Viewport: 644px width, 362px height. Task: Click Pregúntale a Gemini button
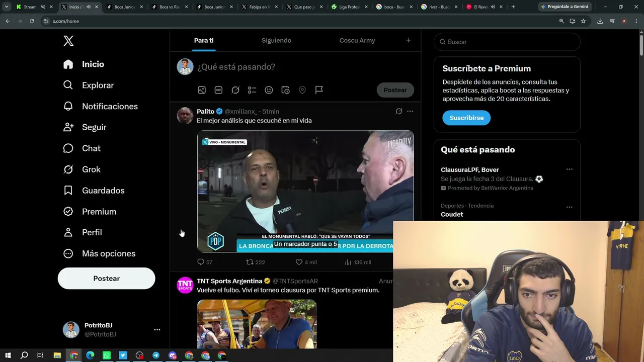click(564, 7)
